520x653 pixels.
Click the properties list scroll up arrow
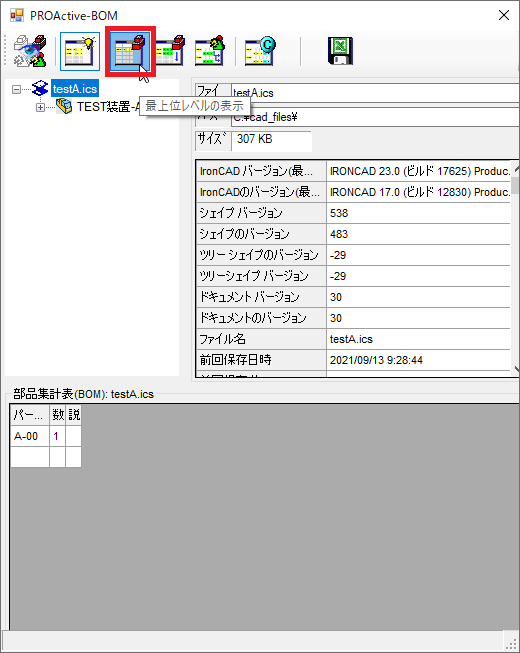pyautogui.click(x=516, y=169)
